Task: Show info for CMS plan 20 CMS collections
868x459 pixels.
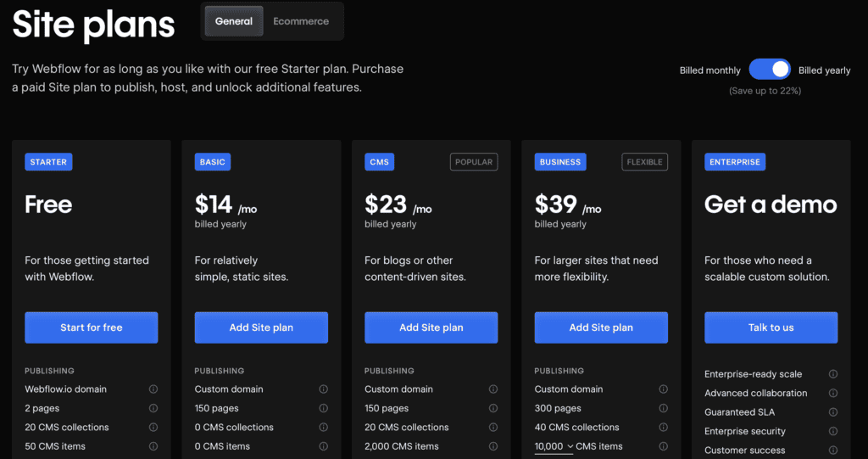Action: (493, 428)
